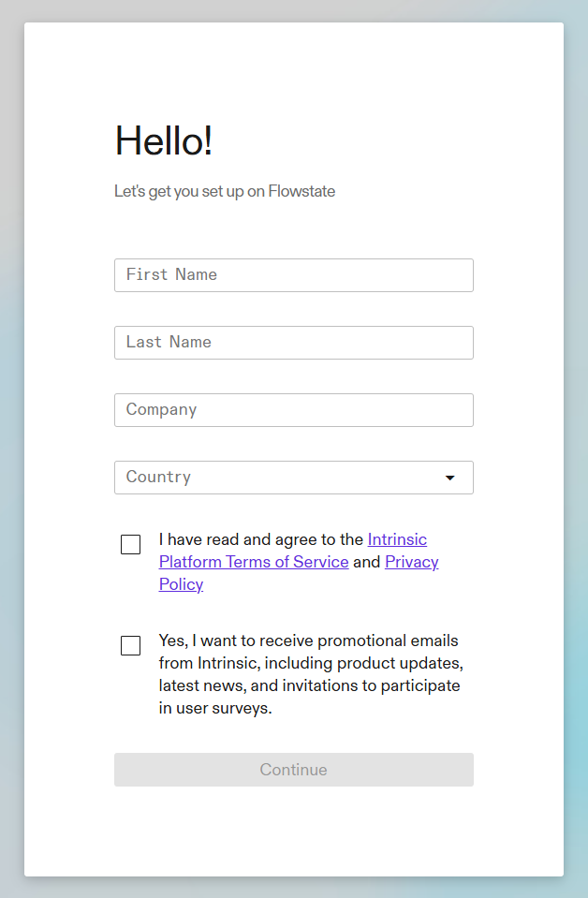Check the Terms of Service agreement checkbox
The height and width of the screenshot is (898, 588).
pyautogui.click(x=131, y=545)
